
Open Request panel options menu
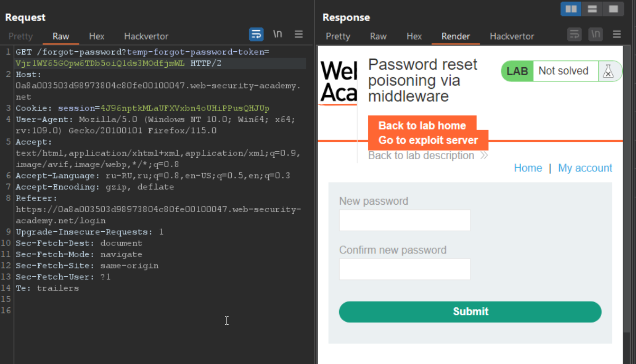[x=299, y=34]
